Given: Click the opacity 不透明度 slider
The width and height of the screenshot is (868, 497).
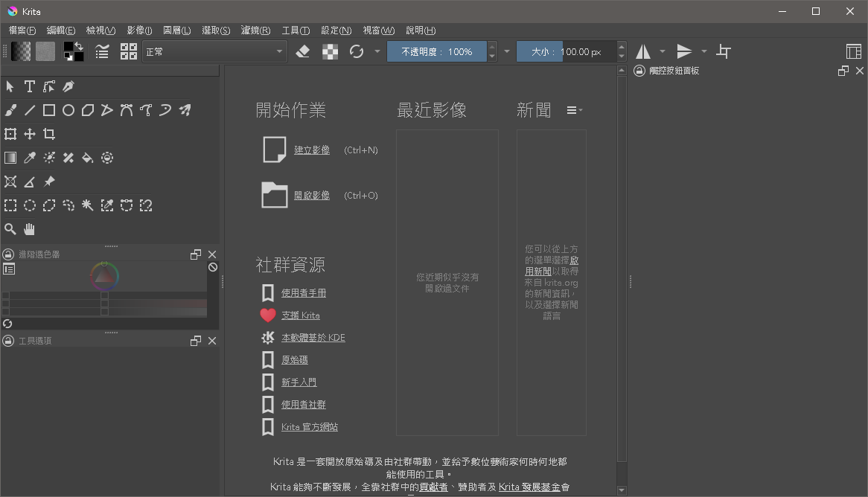Looking at the screenshot, I should [x=437, y=51].
